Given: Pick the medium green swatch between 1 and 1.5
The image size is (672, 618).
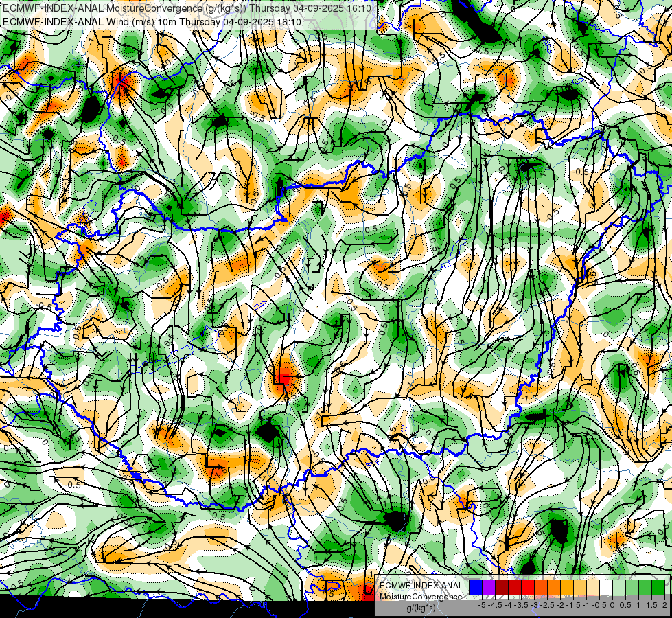Looking at the screenshot, I should pos(645,587).
